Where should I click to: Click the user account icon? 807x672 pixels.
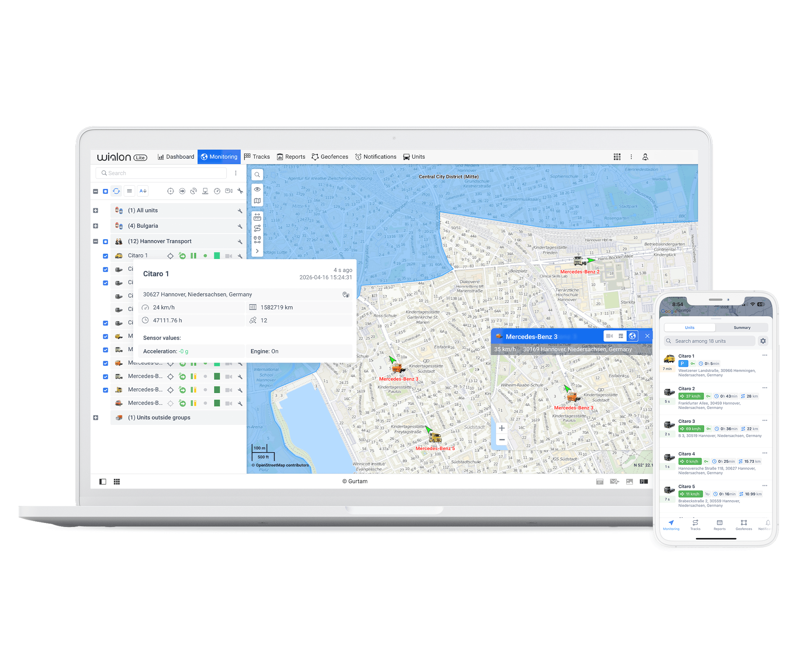[645, 157]
